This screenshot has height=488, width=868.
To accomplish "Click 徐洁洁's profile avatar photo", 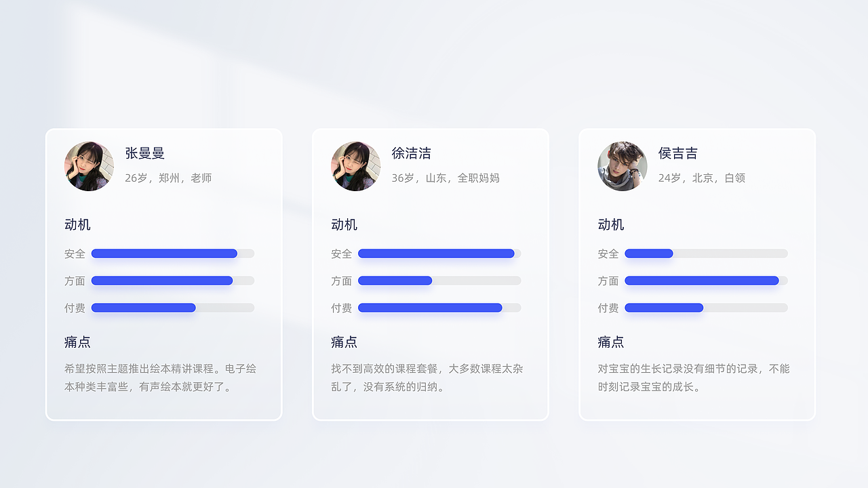I will coord(355,166).
